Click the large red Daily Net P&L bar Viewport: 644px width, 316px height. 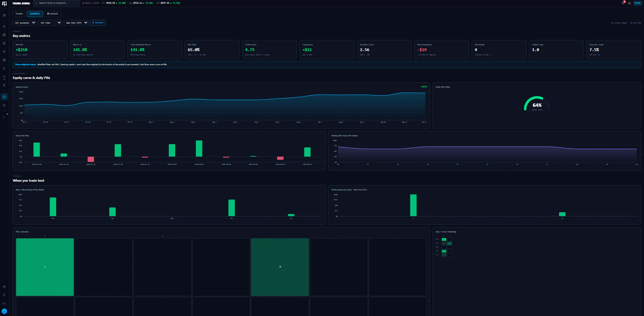click(x=91, y=159)
